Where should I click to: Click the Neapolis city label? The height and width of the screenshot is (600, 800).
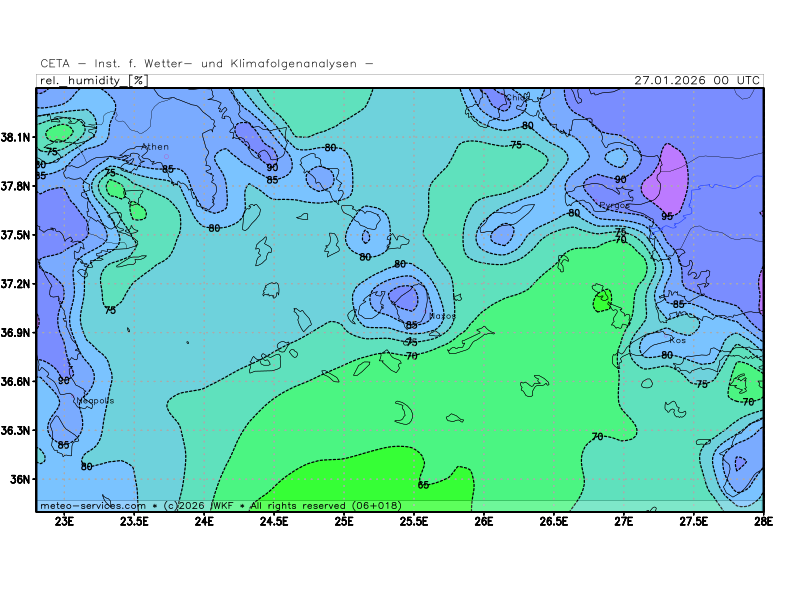click(x=95, y=401)
